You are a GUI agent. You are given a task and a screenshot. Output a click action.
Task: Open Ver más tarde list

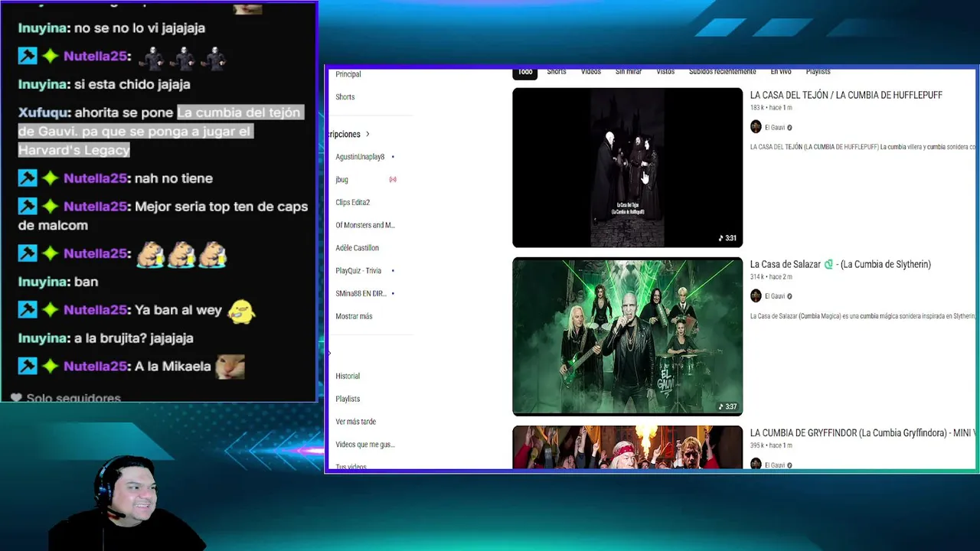tap(355, 422)
